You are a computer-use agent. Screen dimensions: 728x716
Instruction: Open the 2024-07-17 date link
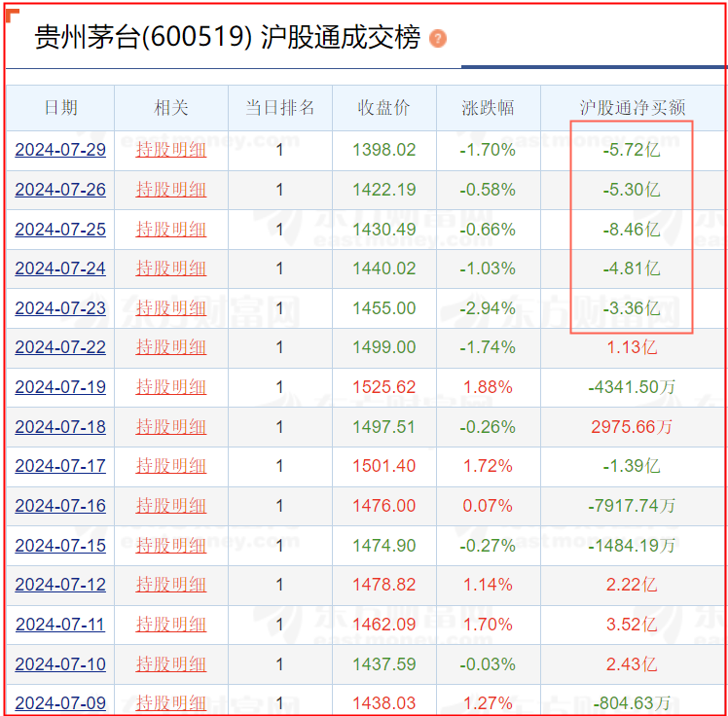(x=60, y=466)
